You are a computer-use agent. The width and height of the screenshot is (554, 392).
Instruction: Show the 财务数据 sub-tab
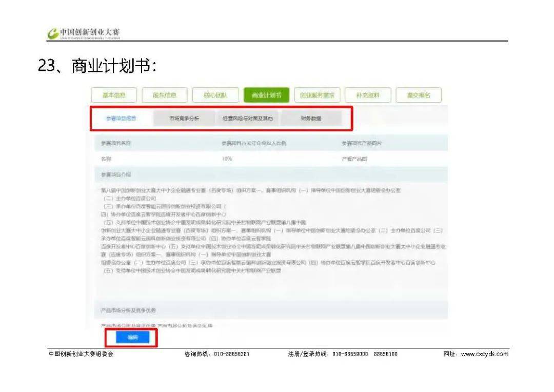click(311, 119)
